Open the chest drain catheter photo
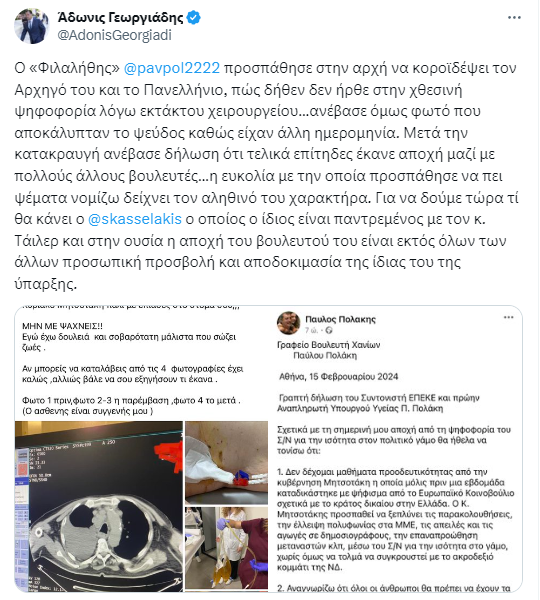This screenshot has width=540, height=600. (227, 463)
